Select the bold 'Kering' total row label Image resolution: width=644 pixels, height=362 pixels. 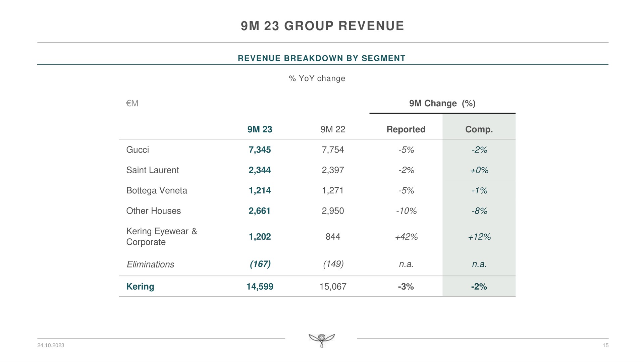[140, 287]
